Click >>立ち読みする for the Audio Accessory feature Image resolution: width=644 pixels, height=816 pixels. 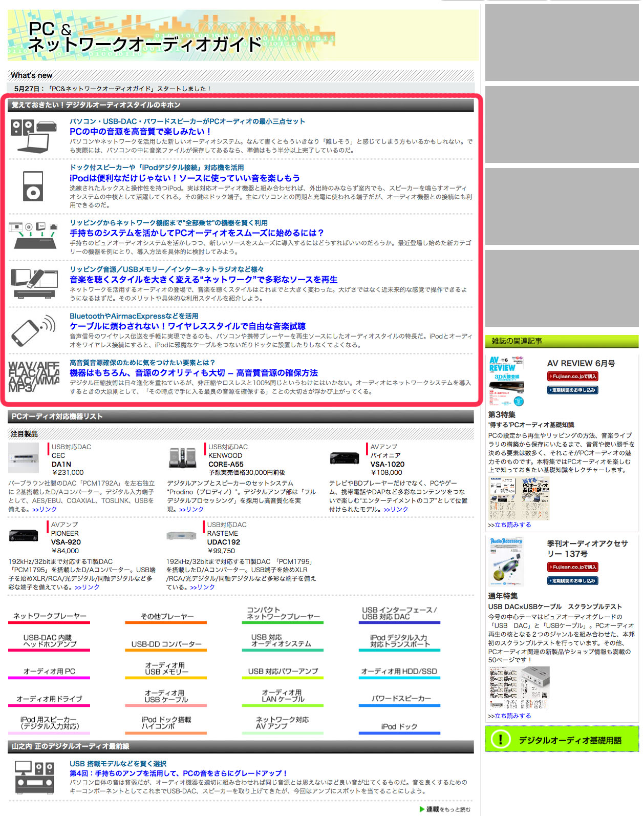(509, 716)
